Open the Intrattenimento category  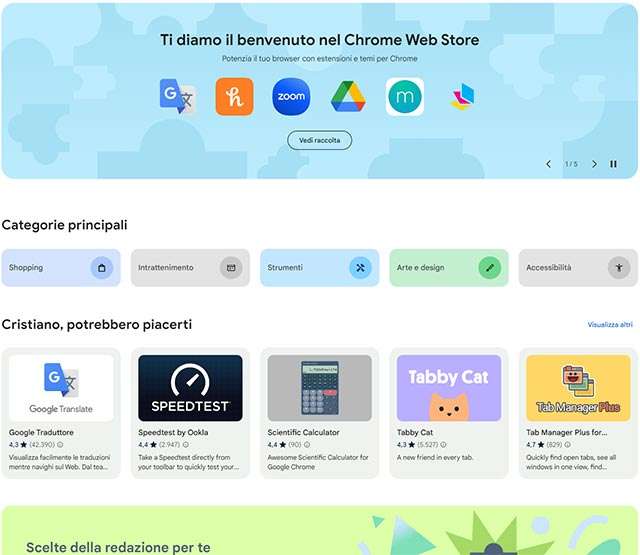(x=190, y=268)
